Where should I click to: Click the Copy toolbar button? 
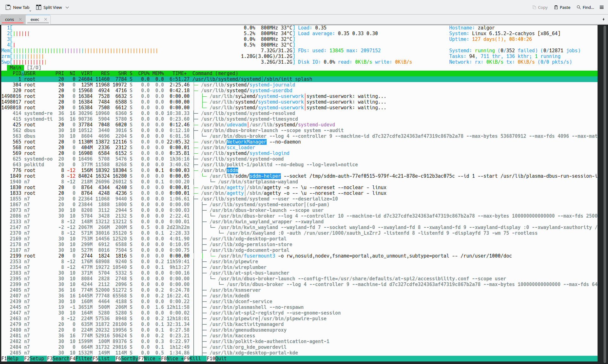pyautogui.click(x=540, y=7)
